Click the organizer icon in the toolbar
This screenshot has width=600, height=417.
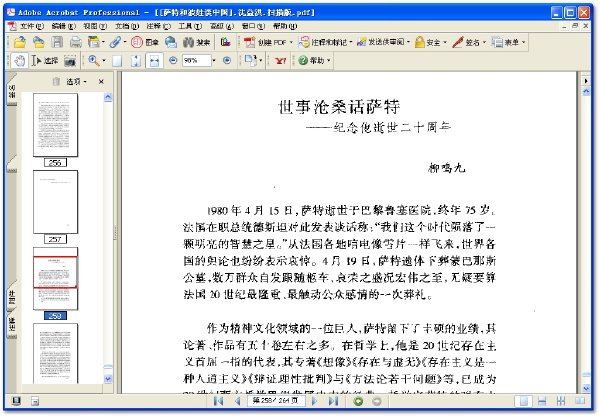point(93,42)
